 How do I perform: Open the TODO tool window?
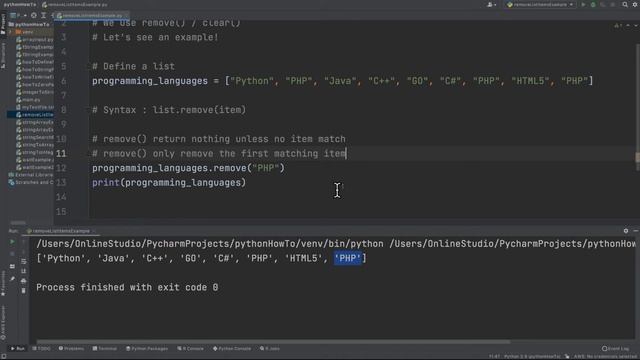pyautogui.click(x=41, y=349)
